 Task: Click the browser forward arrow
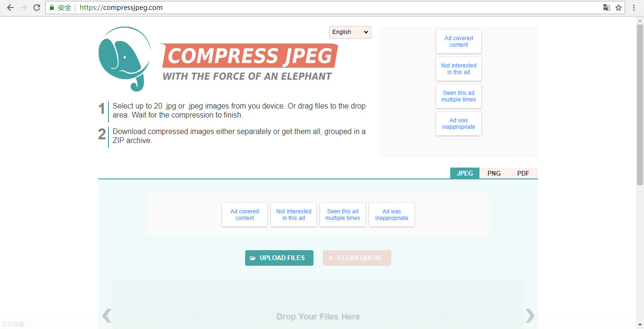[24, 8]
